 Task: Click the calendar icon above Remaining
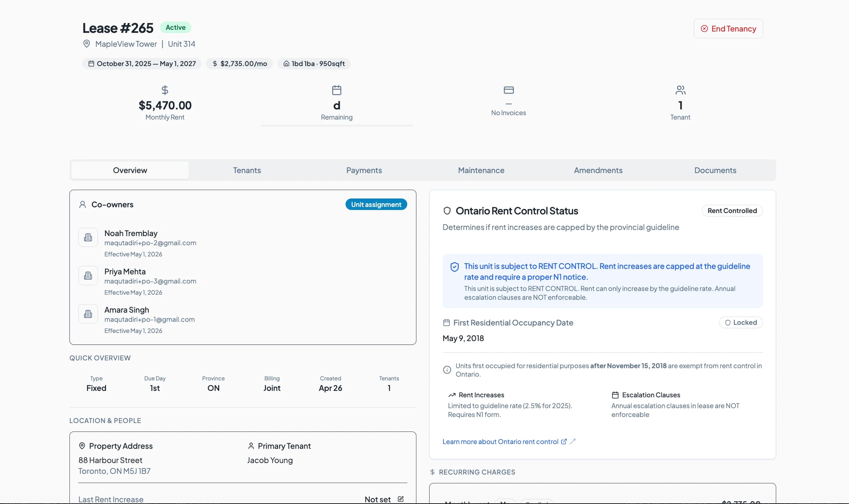point(336,90)
